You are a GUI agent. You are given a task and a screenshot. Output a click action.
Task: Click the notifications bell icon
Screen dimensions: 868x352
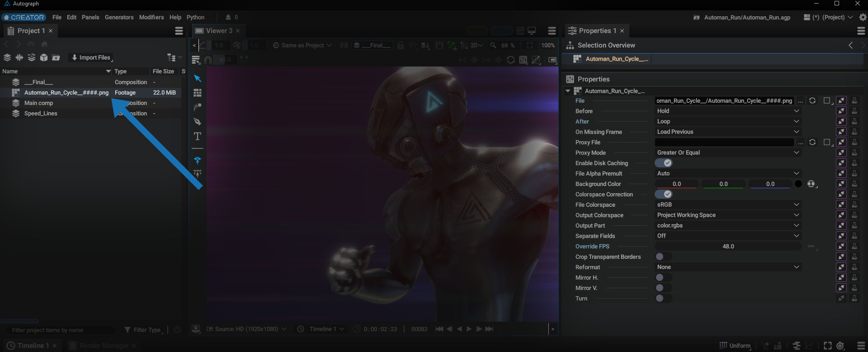point(228,17)
